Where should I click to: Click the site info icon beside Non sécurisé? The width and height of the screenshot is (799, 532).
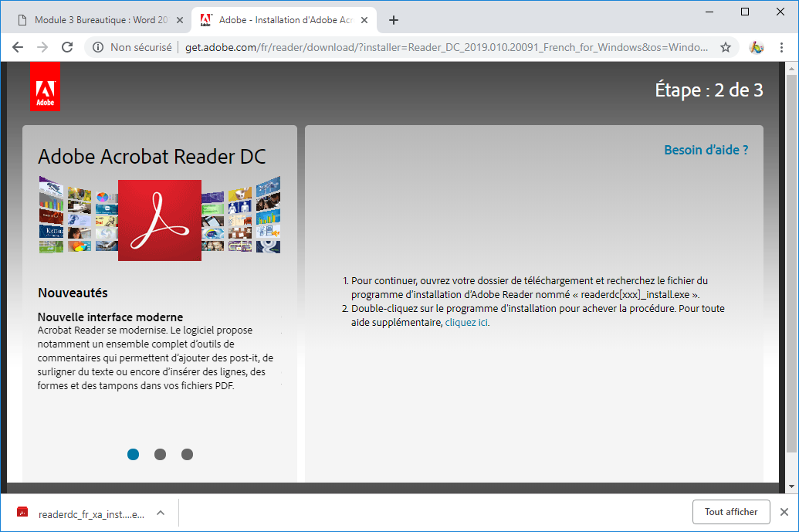(x=98, y=47)
